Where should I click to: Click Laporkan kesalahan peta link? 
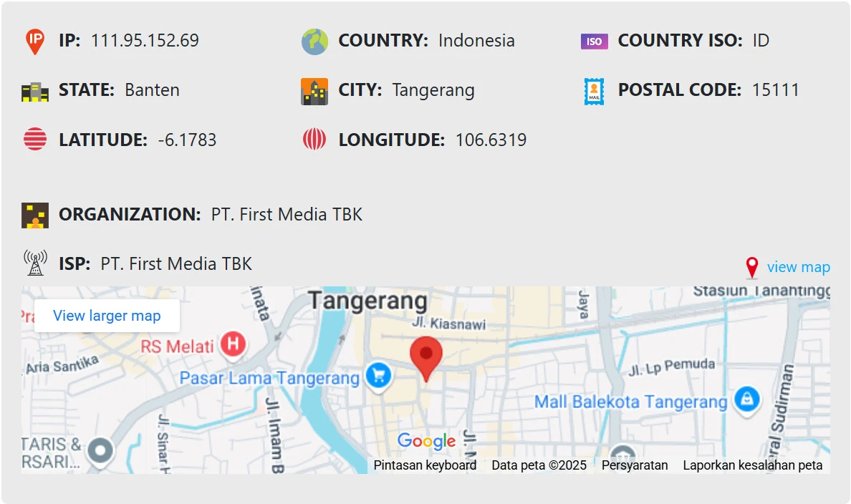752,465
